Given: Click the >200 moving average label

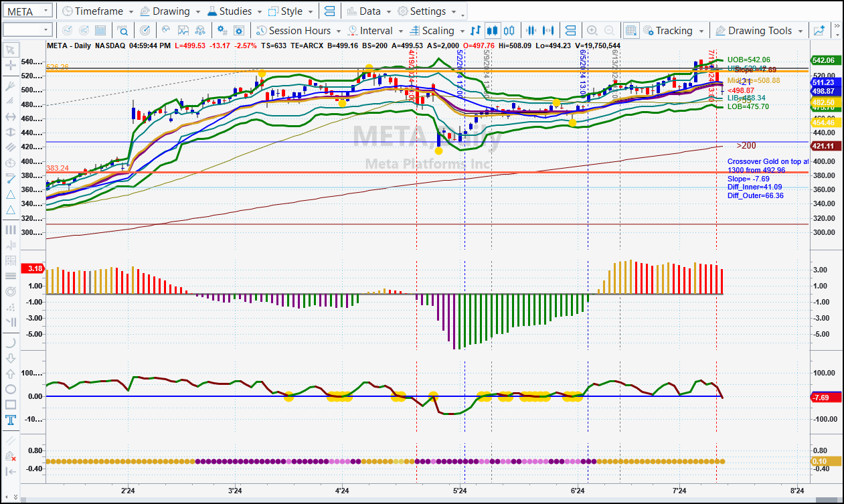Looking at the screenshot, I should pos(746,145).
